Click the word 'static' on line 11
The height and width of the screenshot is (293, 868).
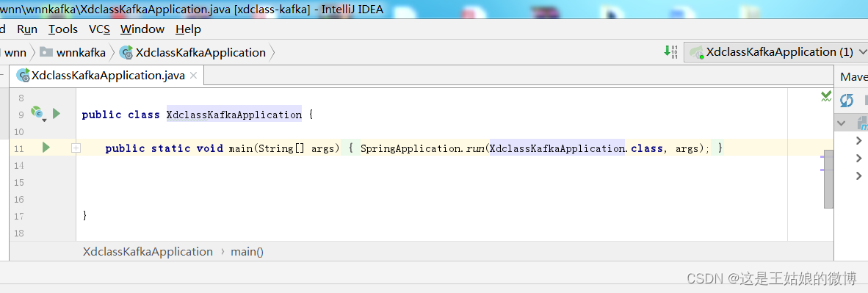pos(171,148)
